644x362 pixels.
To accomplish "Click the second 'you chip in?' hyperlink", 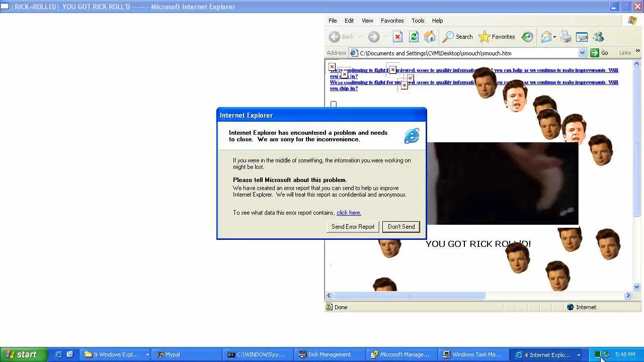I will point(344,88).
